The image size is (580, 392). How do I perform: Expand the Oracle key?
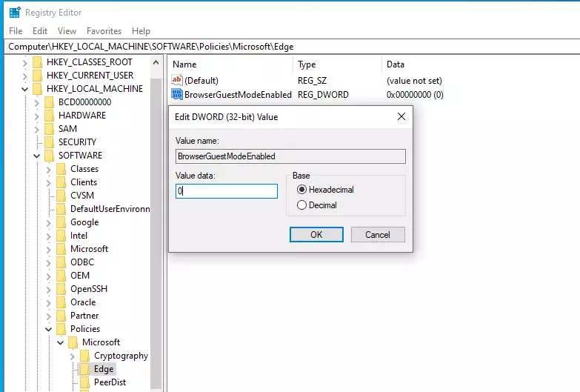coord(48,302)
